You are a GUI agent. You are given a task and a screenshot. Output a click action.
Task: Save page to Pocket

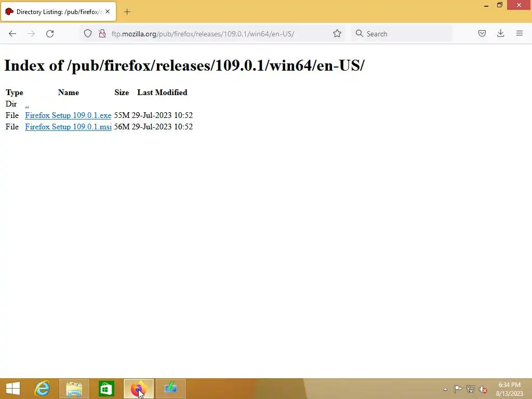coord(482,33)
